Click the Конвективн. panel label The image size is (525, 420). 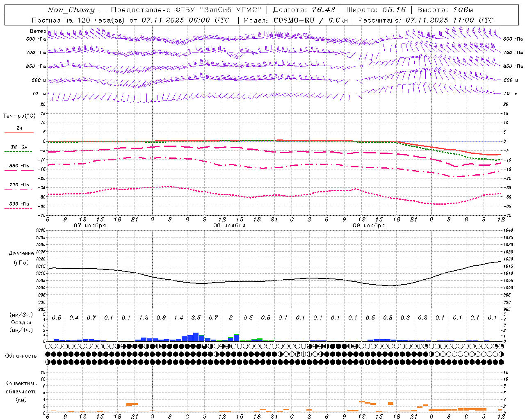[21, 383]
